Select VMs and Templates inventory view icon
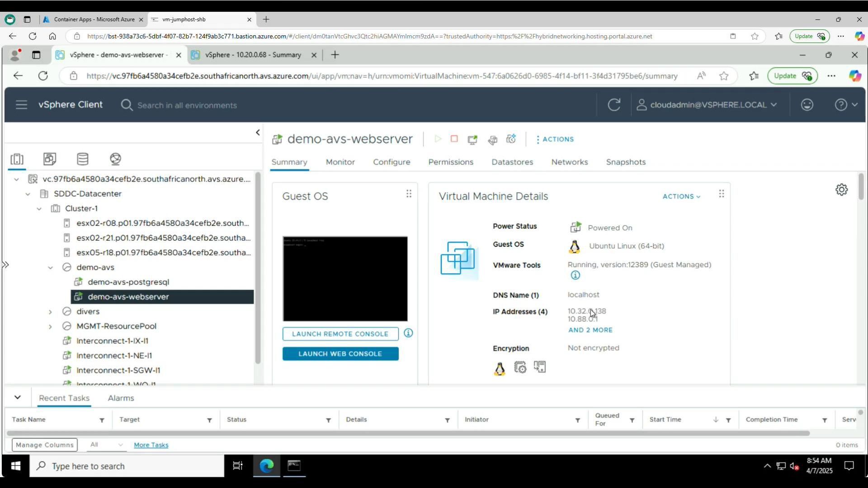Screen dimensions: 868x488 50,159
